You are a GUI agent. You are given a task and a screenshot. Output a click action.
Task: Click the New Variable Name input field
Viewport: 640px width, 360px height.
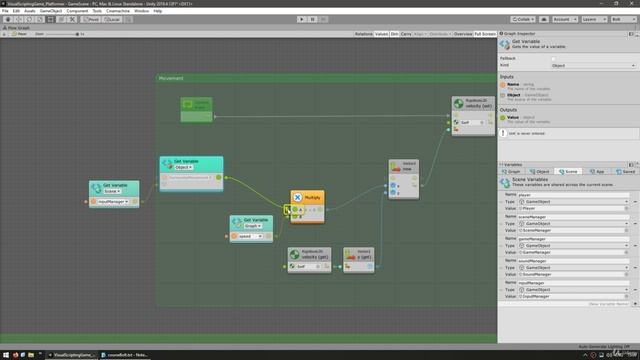[x=565, y=304]
